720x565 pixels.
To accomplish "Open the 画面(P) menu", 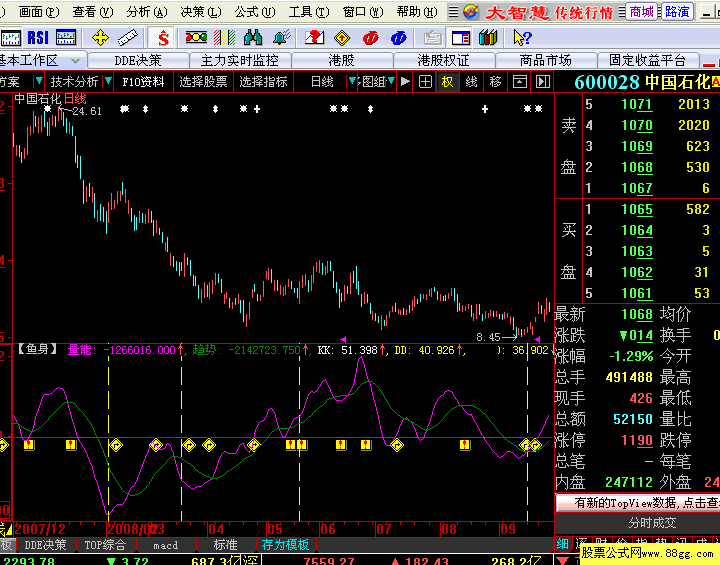I will [x=39, y=11].
